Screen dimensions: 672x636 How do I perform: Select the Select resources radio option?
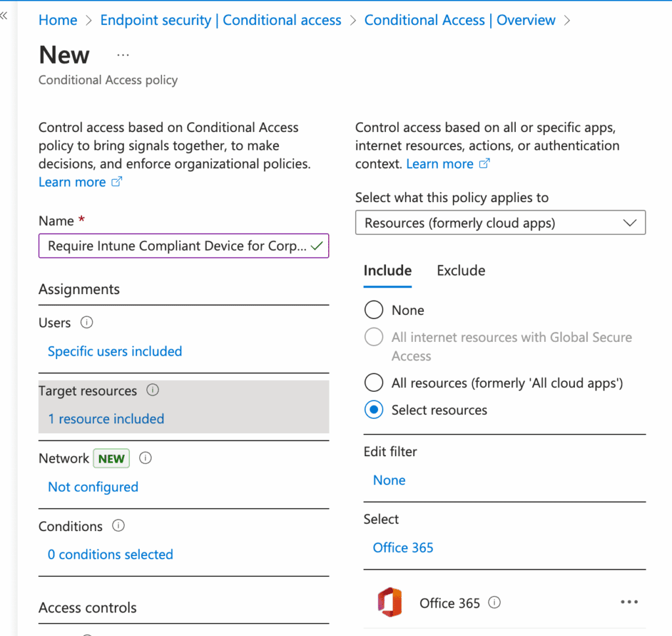point(373,410)
